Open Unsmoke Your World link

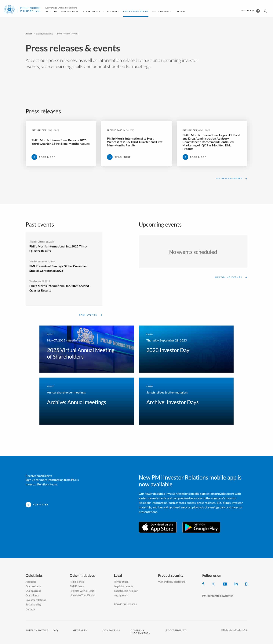[82, 596]
